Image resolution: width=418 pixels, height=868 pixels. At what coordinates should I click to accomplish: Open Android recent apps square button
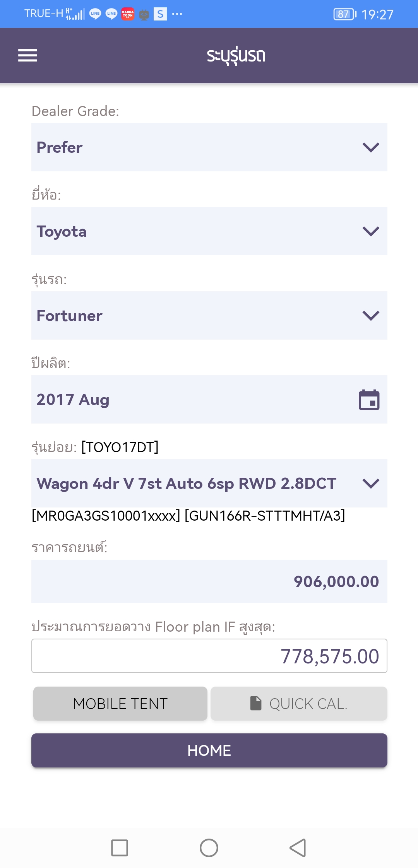pyautogui.click(x=120, y=848)
